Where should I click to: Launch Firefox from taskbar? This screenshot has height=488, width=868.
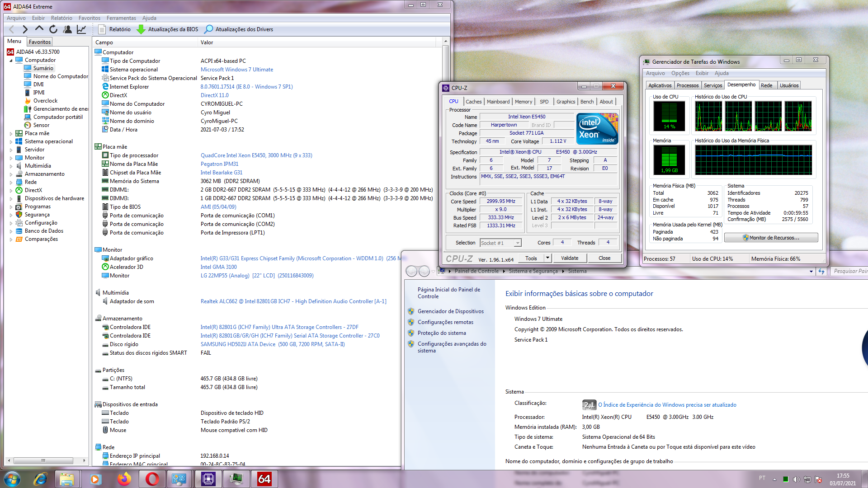(123, 479)
